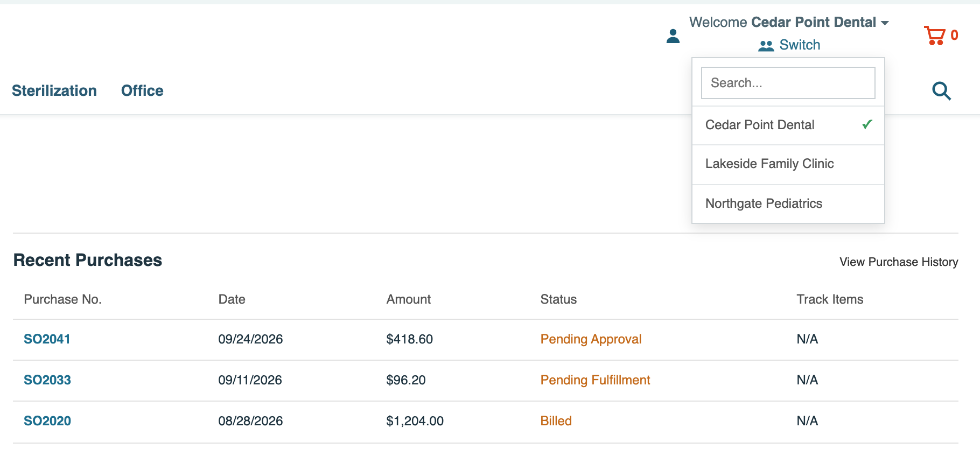This screenshot has width=980, height=463.
Task: Open the Office category
Action: click(142, 90)
